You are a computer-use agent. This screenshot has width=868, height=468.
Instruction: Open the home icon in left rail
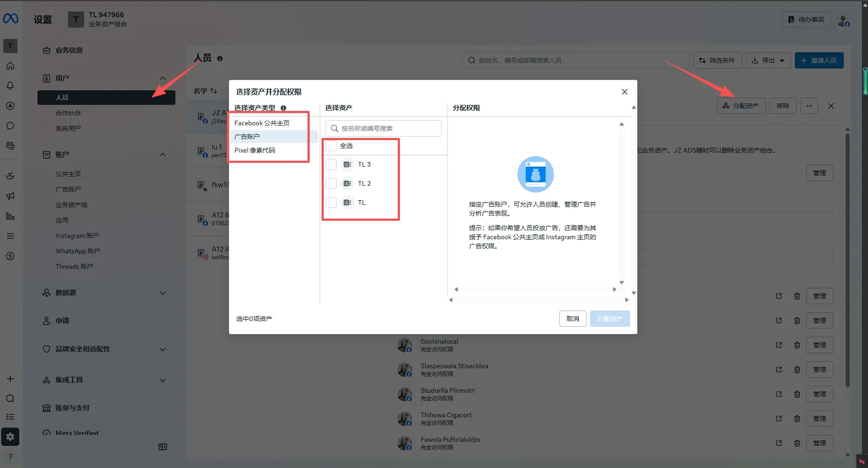[x=10, y=66]
